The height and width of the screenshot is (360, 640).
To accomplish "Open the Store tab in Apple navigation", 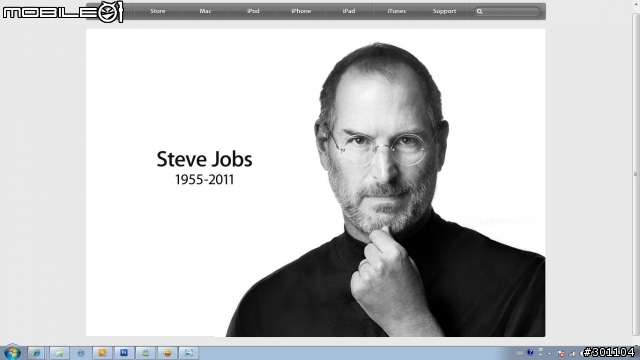I will point(158,11).
